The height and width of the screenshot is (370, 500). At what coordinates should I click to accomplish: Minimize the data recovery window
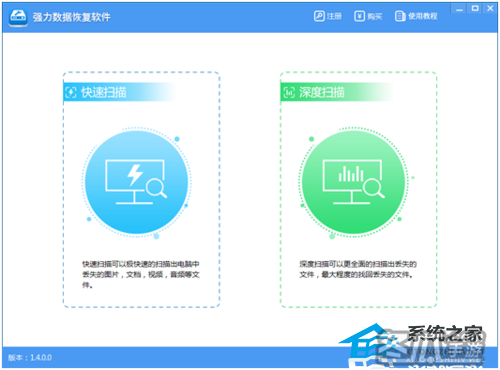(459, 9)
